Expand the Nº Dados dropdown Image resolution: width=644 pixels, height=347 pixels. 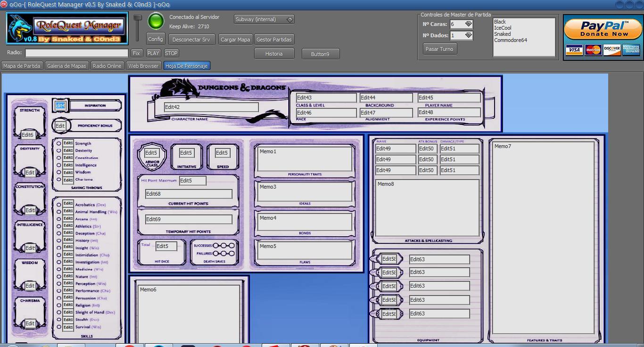pos(468,35)
